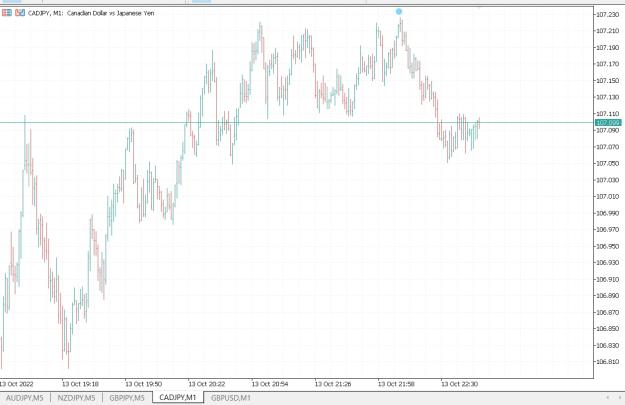Click the chart title 'CADJPY, M1: Canadian Dollar vs Japanese Yen'

coord(91,13)
